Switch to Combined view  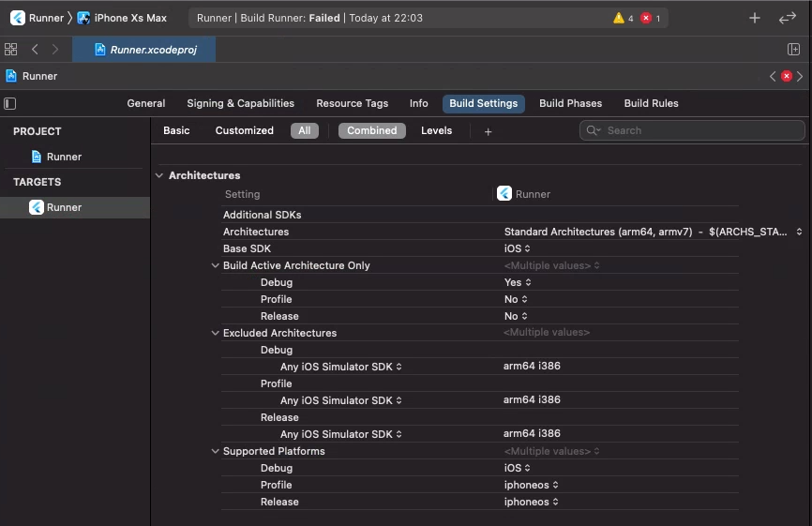click(372, 130)
